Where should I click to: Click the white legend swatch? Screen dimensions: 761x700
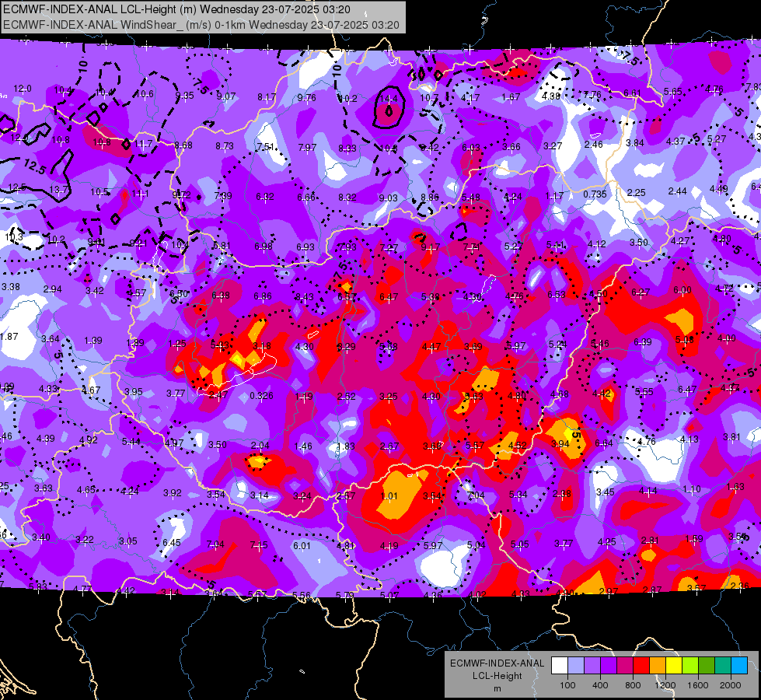click(559, 666)
